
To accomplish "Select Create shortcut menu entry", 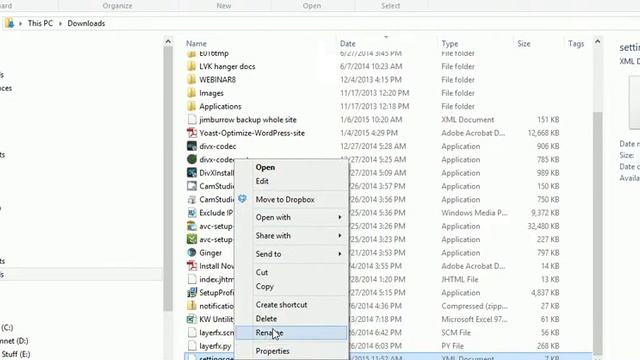I will pyautogui.click(x=281, y=305).
